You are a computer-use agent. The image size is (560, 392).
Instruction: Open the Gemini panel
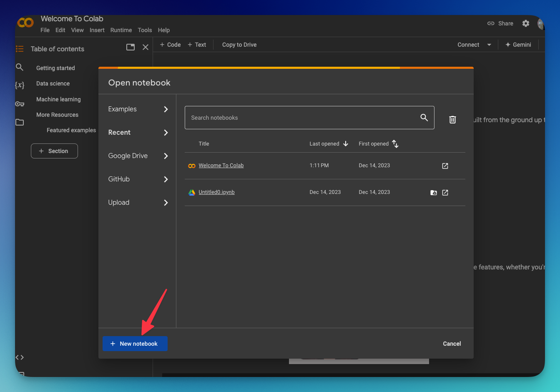pyautogui.click(x=518, y=45)
